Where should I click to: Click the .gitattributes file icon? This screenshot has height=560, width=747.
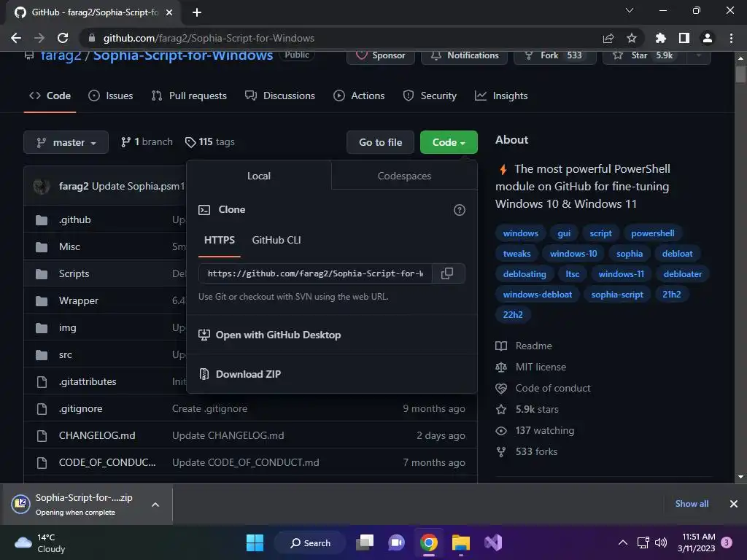click(42, 381)
